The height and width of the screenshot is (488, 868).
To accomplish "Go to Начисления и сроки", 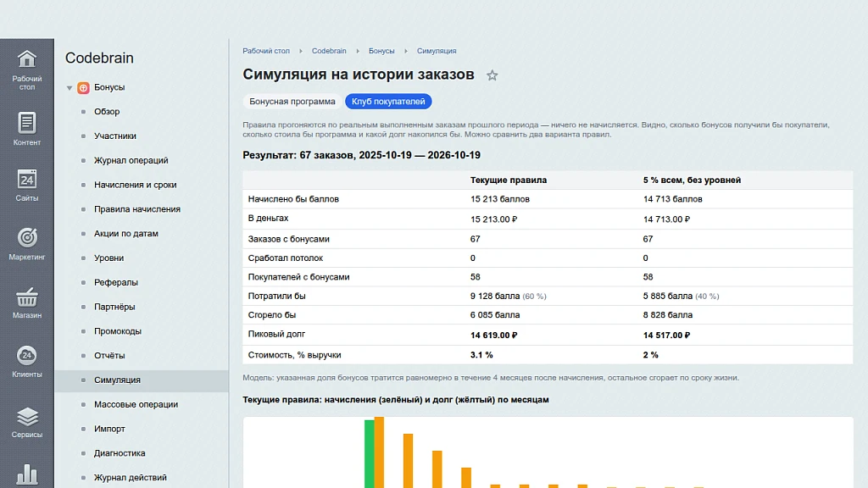I will coord(135,185).
